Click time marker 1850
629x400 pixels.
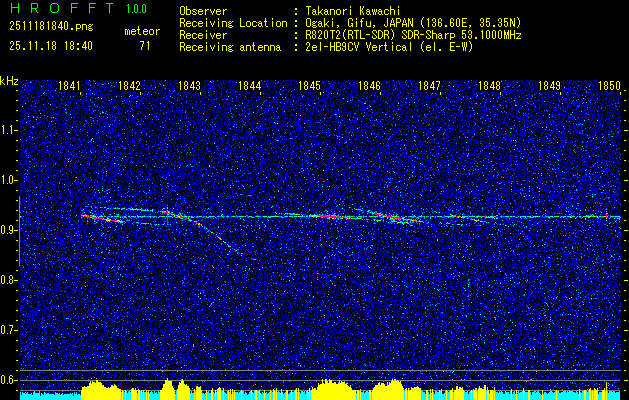click(x=609, y=85)
